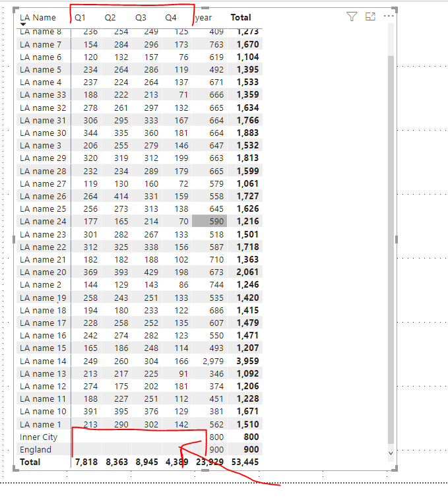Click the 429 Q3 value cell

click(151, 272)
